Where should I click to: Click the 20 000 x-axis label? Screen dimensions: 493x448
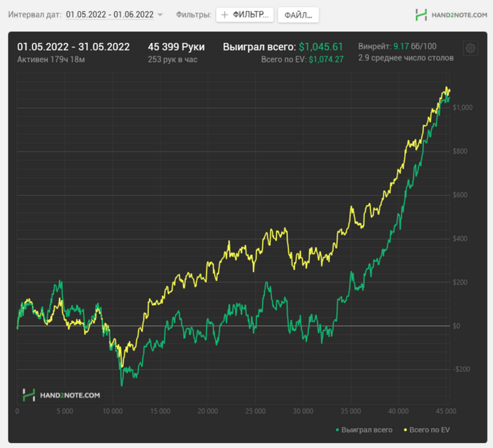click(208, 411)
